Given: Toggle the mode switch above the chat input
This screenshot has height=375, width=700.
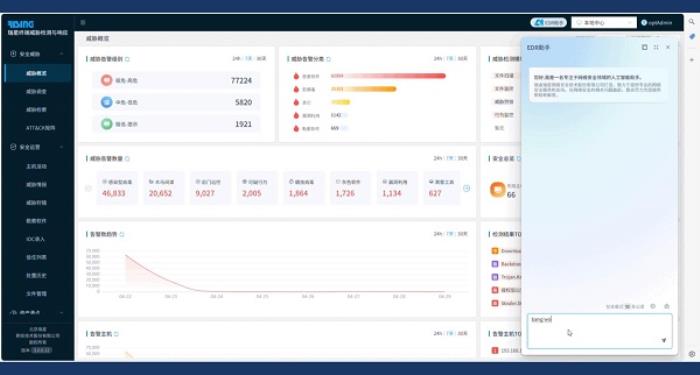Looking at the screenshot, I should [628, 307].
